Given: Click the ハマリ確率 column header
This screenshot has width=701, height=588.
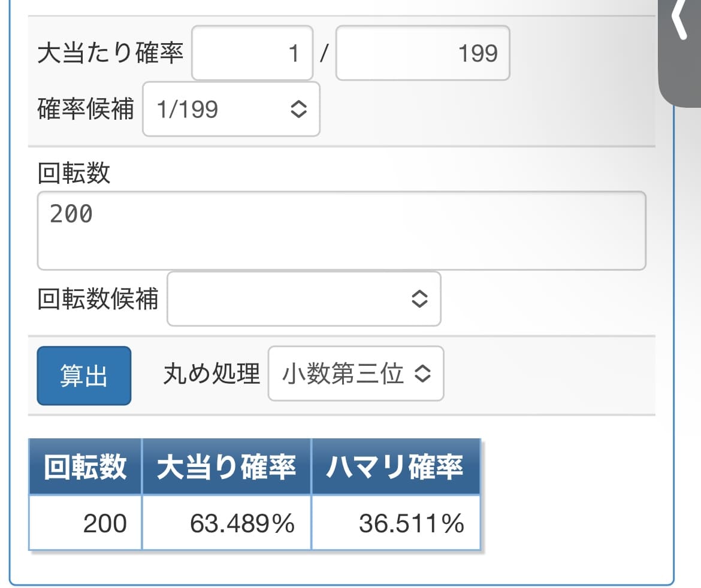Looking at the screenshot, I should point(395,467).
